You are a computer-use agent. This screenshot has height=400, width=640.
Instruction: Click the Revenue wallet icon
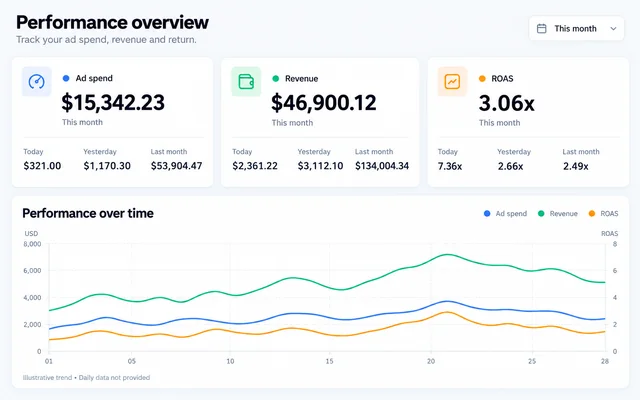[246, 82]
